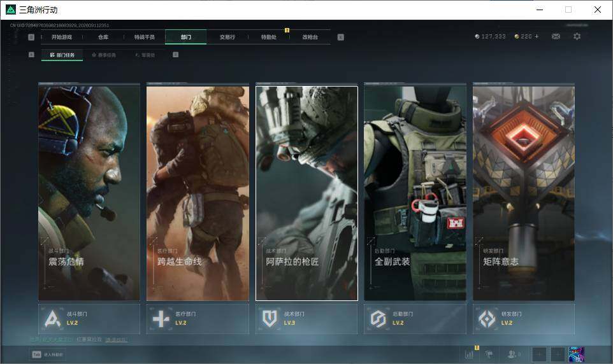Open the 震荡危情 combat department card

tap(89, 193)
